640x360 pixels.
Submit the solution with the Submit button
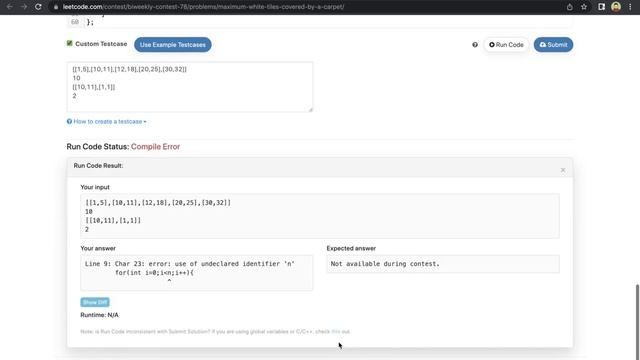pyautogui.click(x=553, y=45)
